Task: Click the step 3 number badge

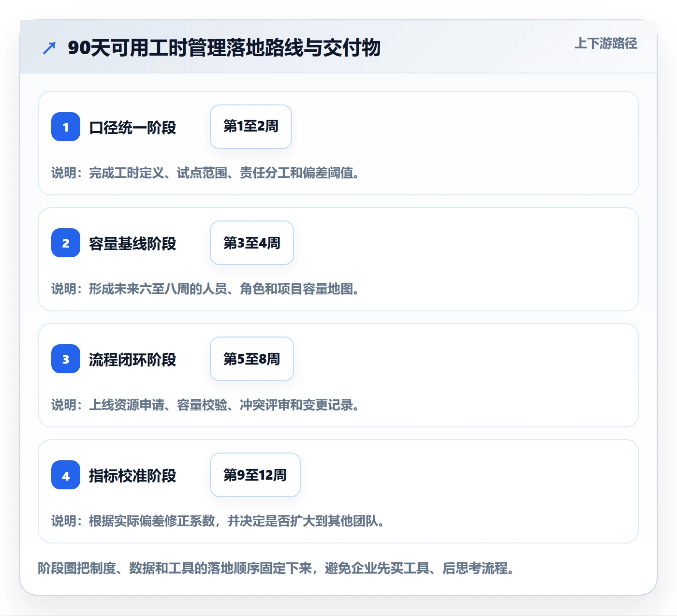Action: pos(66,359)
